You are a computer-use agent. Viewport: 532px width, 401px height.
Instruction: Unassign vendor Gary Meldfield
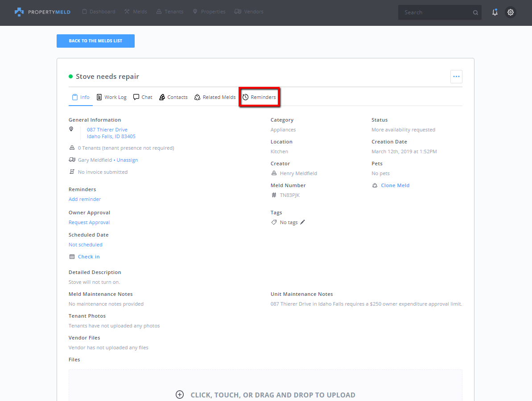pos(127,160)
